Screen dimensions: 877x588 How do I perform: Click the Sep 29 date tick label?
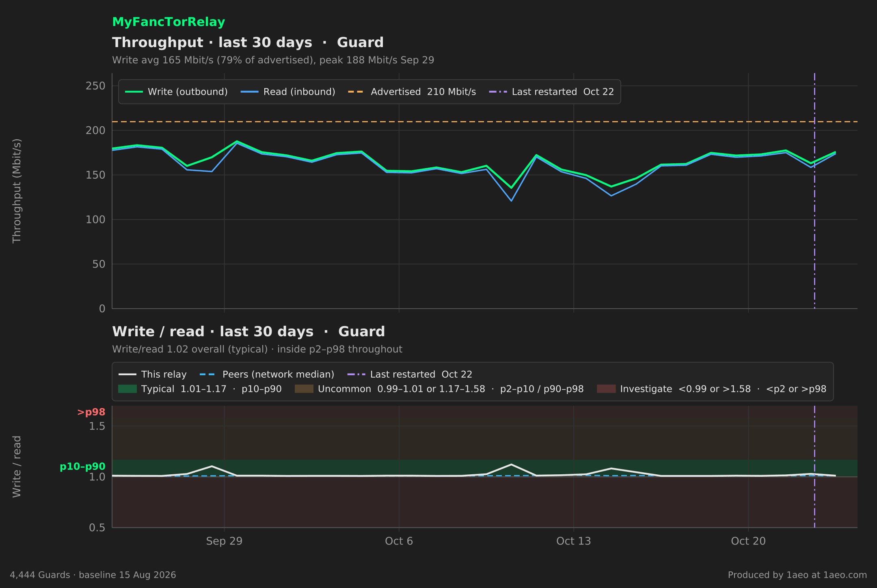[224, 541]
